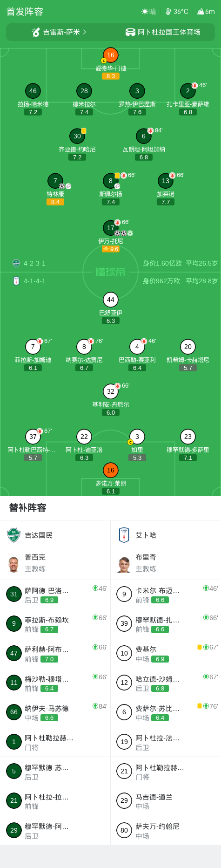
Task: Tap the thermometer icon showing 36°C
Action: [168, 12]
